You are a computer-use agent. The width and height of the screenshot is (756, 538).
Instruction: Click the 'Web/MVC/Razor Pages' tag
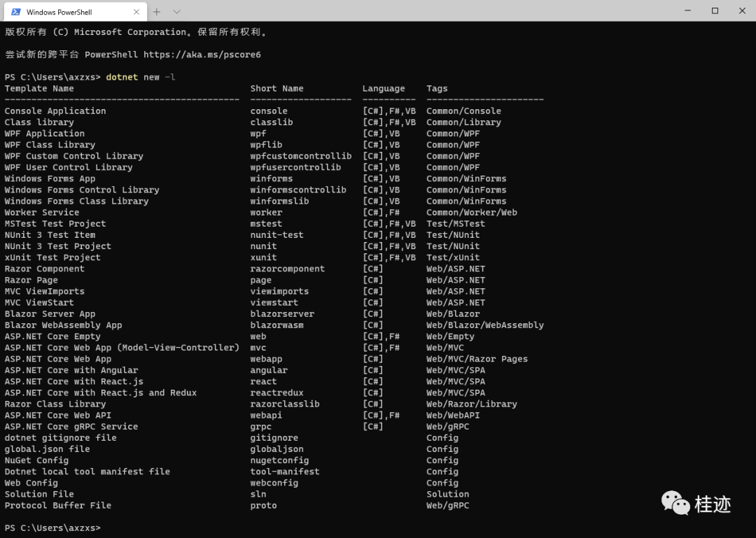click(477, 359)
